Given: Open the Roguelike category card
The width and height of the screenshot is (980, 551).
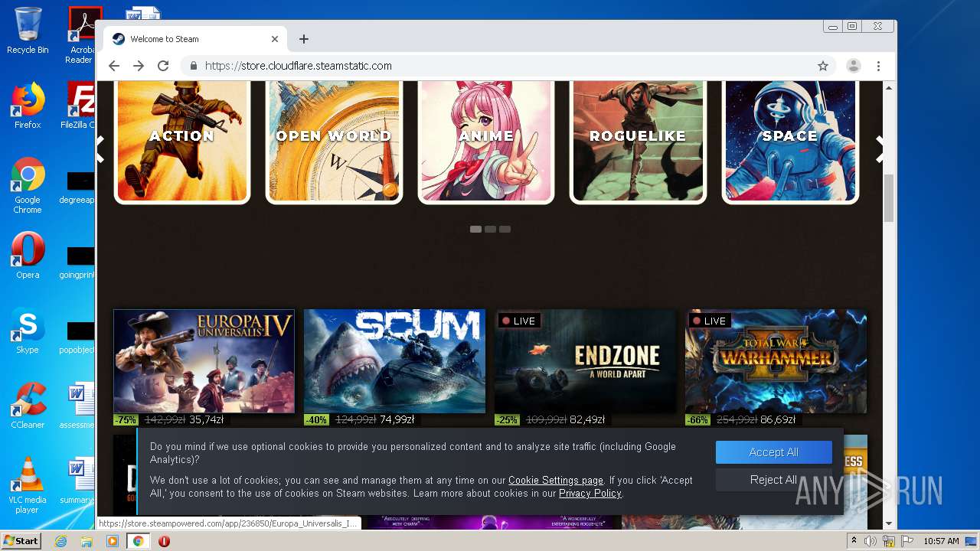Looking at the screenshot, I should (x=638, y=142).
